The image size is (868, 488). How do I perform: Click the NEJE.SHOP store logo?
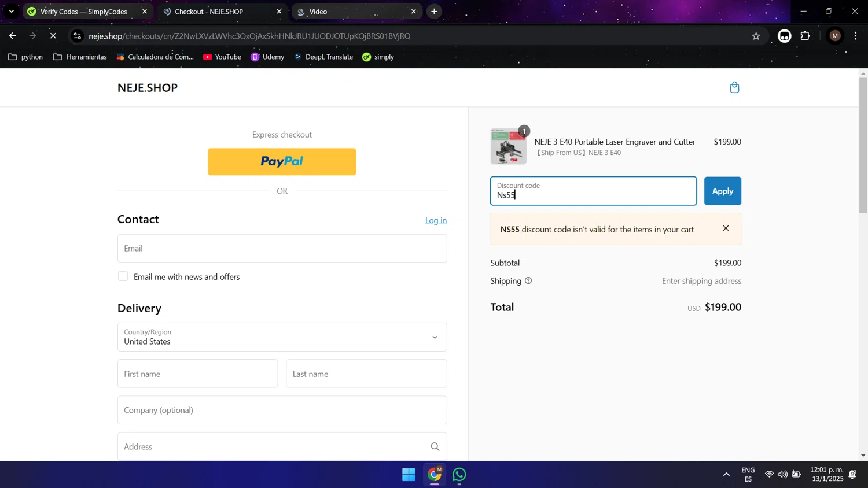pyautogui.click(x=148, y=88)
